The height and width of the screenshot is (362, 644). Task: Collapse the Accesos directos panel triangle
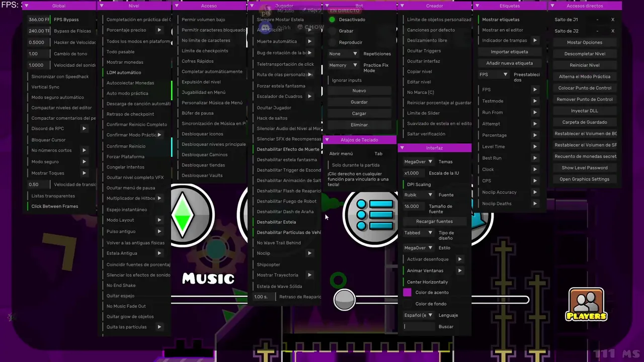tap(552, 6)
